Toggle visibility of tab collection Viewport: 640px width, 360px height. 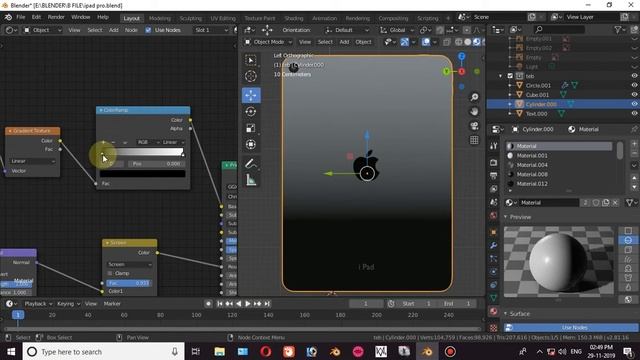coord(634,76)
